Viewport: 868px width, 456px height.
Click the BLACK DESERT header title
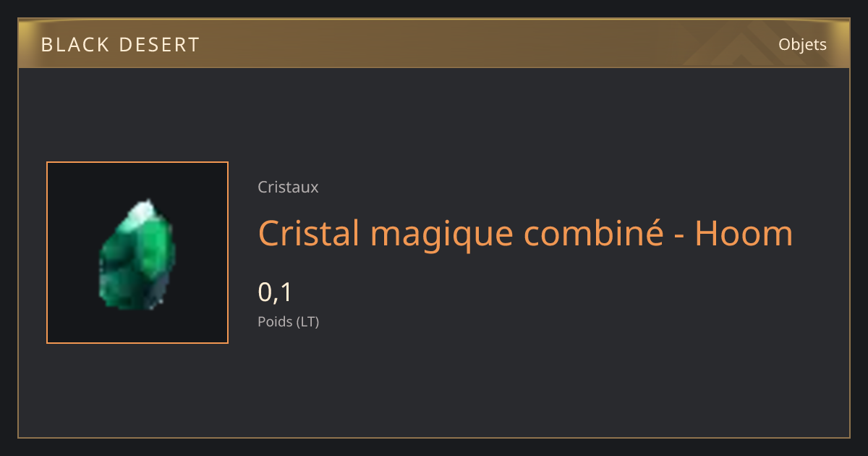120,45
